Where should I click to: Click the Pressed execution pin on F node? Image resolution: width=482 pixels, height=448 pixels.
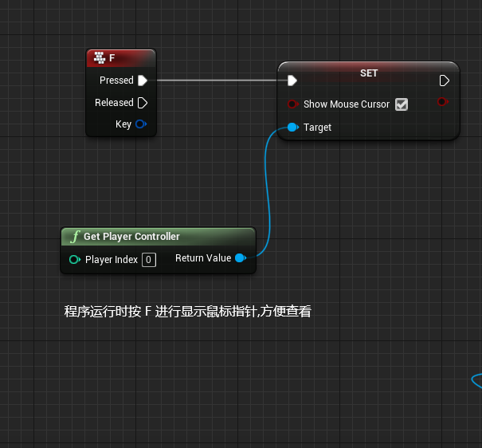coord(143,81)
